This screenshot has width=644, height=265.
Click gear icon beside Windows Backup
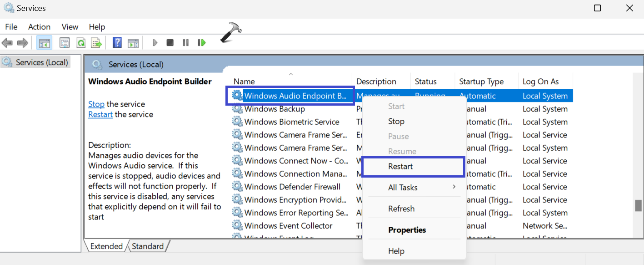pos(237,109)
